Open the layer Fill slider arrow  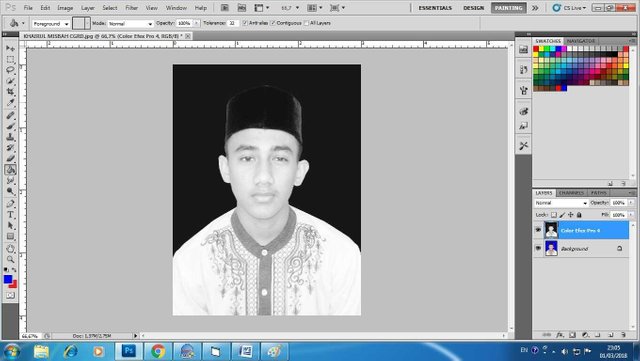click(631, 215)
